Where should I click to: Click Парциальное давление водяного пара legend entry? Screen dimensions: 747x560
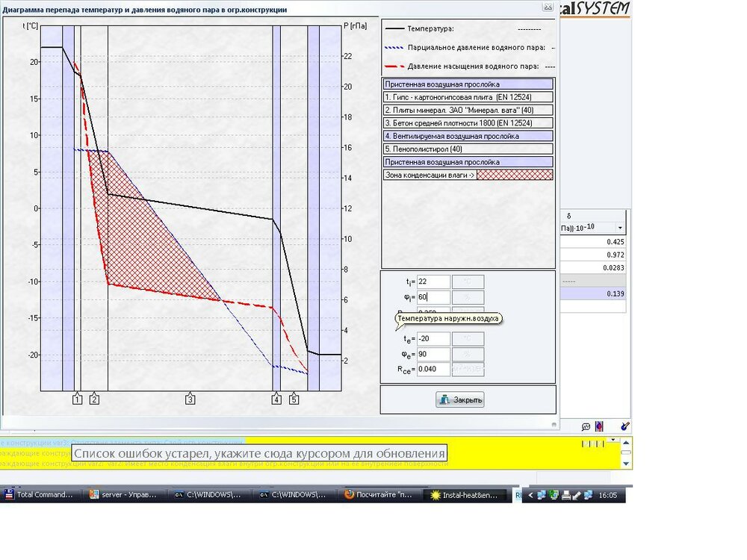click(x=476, y=48)
